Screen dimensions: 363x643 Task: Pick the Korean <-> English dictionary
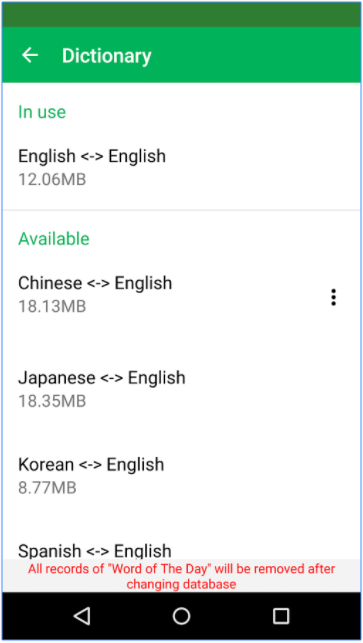tap(181, 476)
